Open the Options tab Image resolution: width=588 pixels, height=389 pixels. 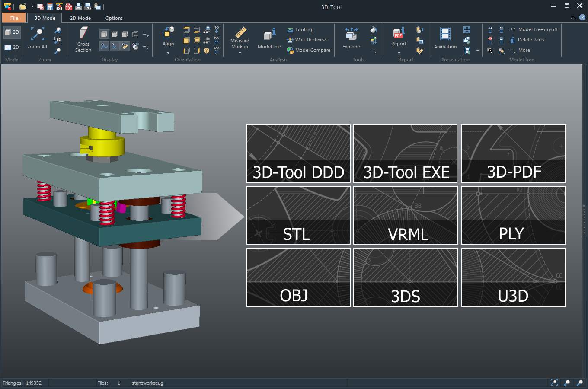click(x=114, y=18)
